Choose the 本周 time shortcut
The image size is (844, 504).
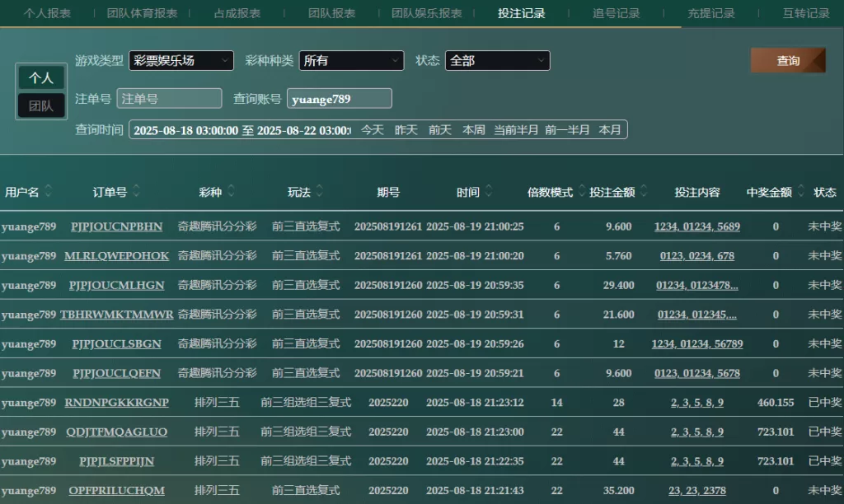(474, 130)
